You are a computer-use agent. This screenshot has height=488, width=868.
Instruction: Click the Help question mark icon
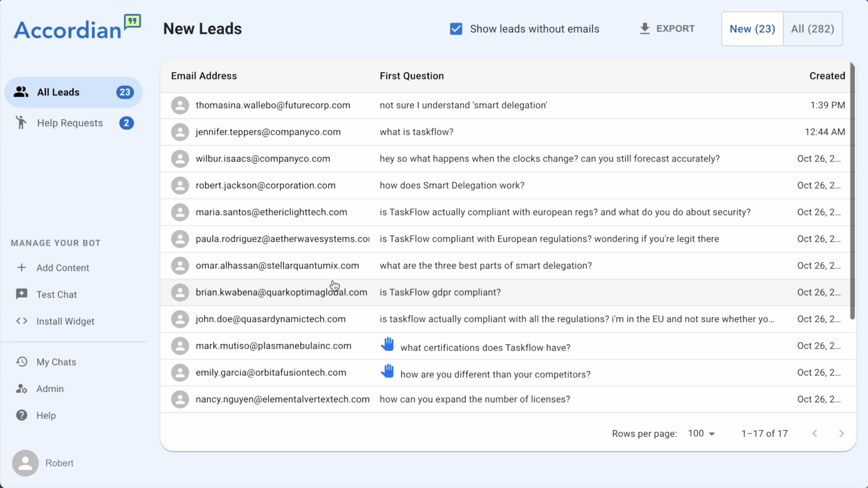point(22,415)
